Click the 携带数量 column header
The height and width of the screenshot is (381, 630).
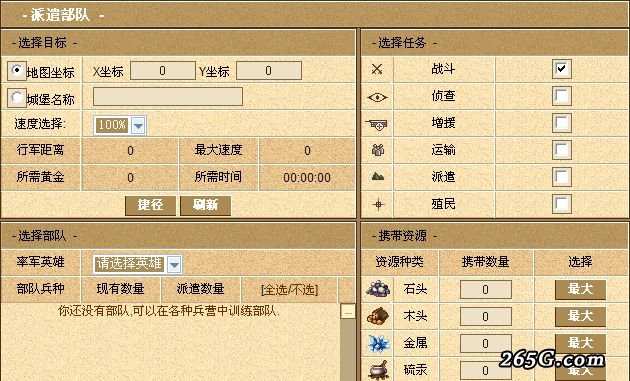coord(486,262)
